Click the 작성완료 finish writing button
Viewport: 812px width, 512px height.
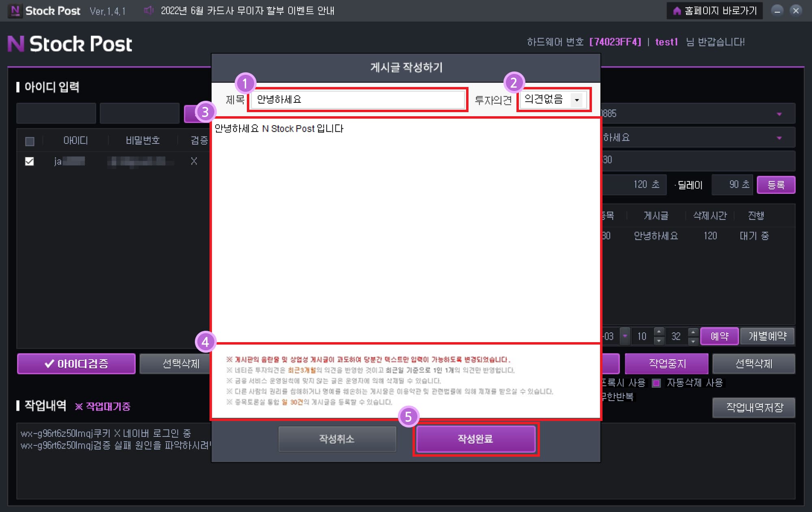pos(476,439)
